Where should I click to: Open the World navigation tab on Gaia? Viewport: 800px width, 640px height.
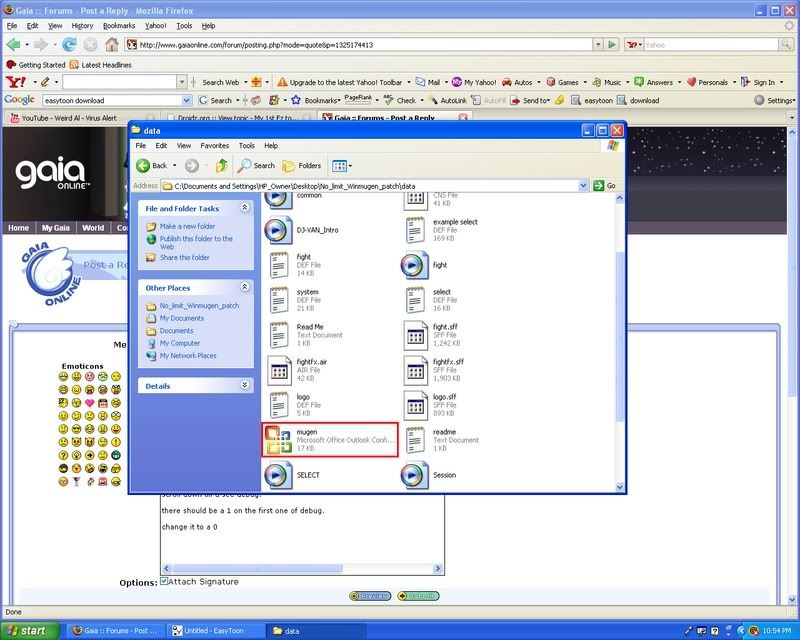pyautogui.click(x=93, y=228)
